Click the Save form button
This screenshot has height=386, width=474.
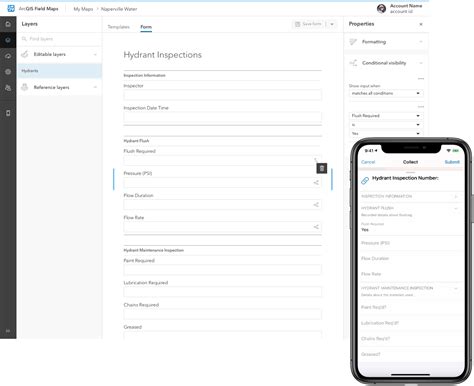(x=308, y=24)
